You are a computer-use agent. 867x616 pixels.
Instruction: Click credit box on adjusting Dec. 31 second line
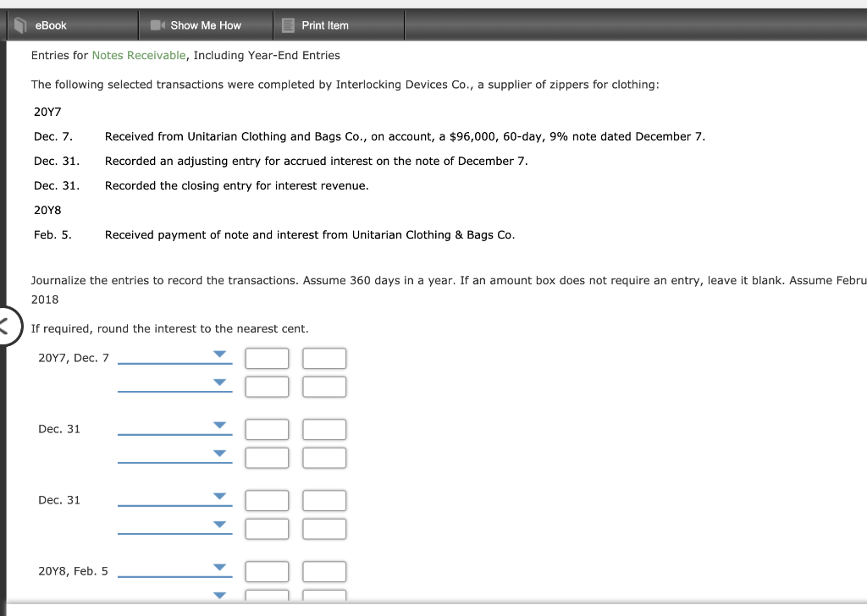tap(324, 458)
